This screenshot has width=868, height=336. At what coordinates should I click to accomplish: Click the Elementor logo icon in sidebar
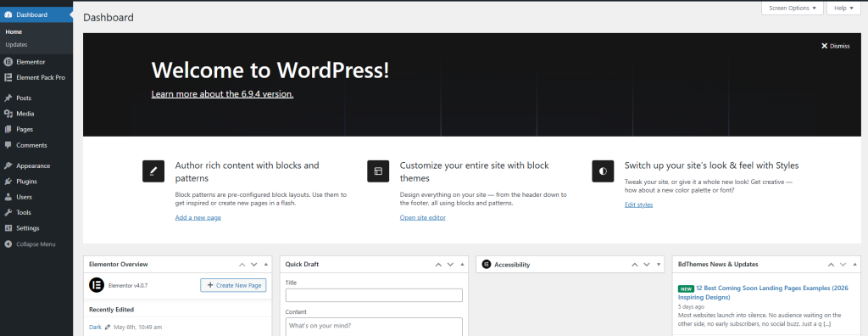(8, 62)
